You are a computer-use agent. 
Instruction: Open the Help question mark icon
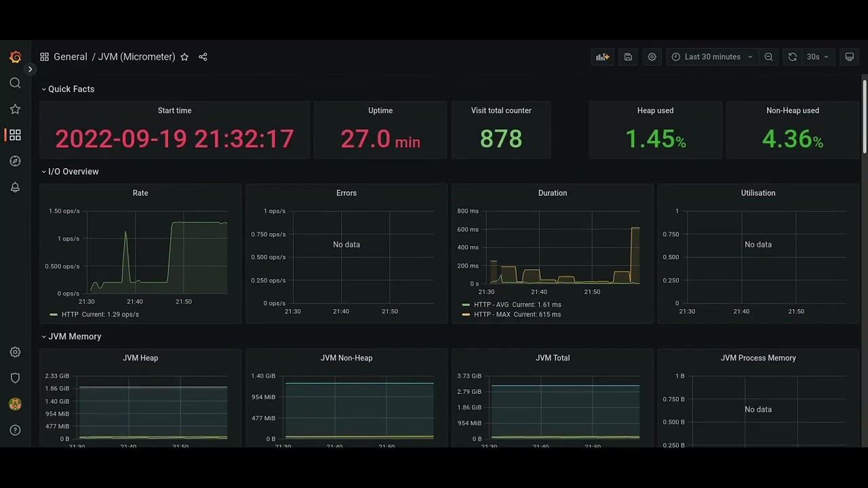click(15, 430)
